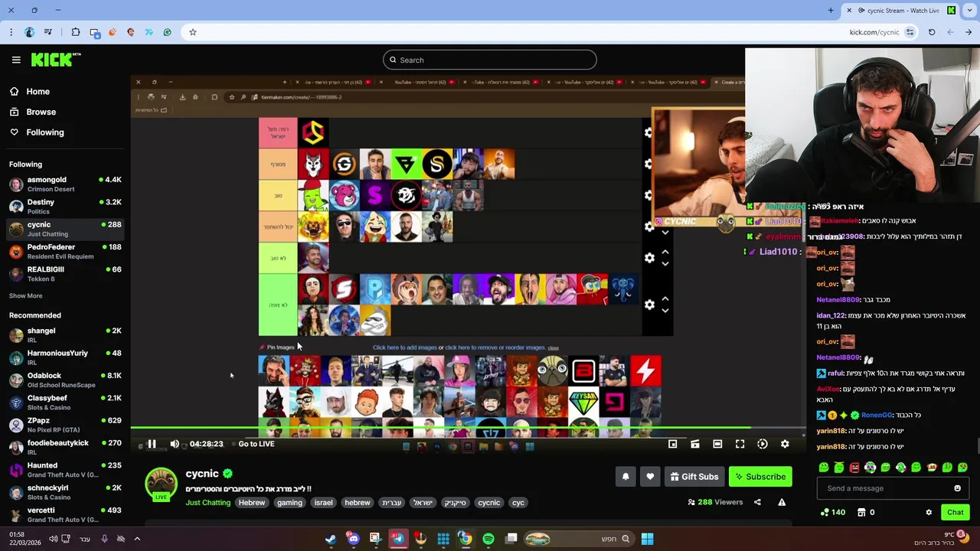Open the chat shop storefront icon
The image size is (980, 551).
(861, 512)
